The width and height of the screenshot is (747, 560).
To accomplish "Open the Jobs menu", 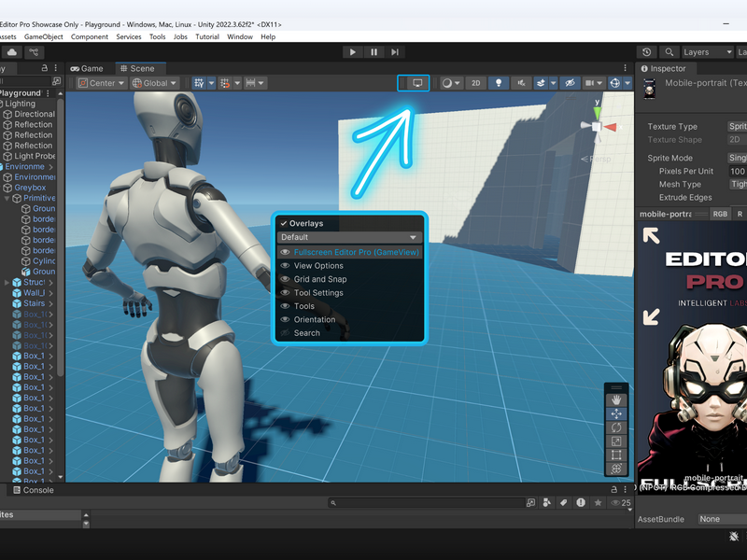I will [x=180, y=36].
